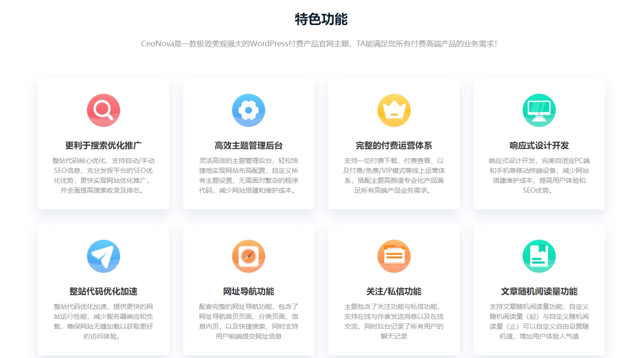Click the 网址导航功能 title
The height and width of the screenshot is (358, 644).
point(249,291)
